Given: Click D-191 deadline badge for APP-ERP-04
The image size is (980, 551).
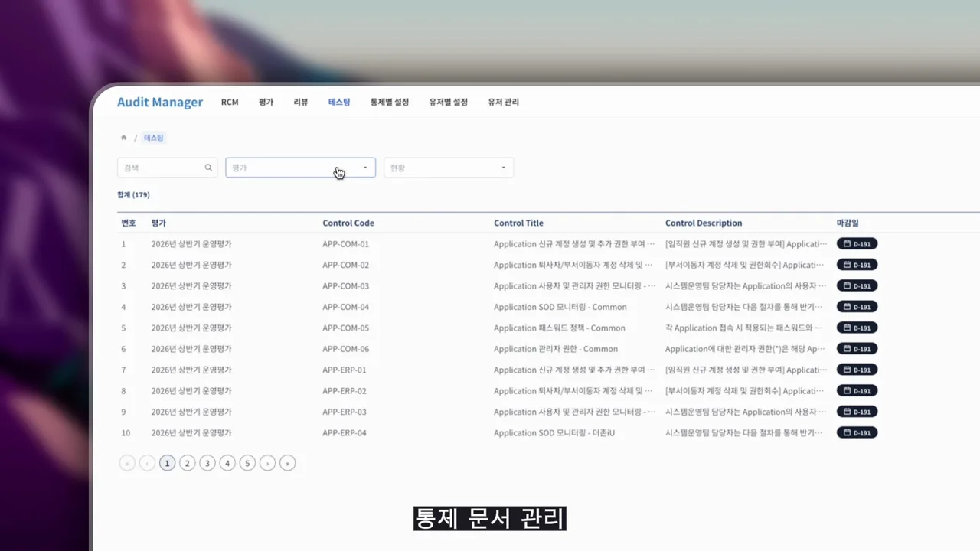Looking at the screenshot, I should click(857, 433).
